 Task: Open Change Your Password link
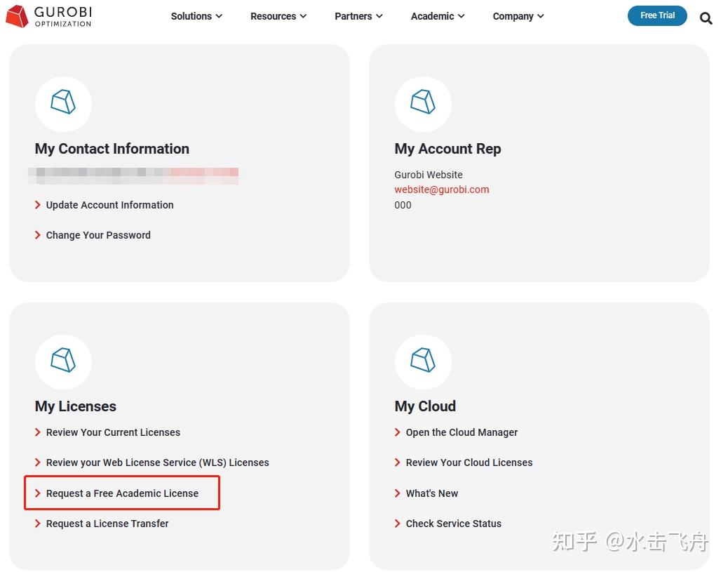(x=98, y=235)
